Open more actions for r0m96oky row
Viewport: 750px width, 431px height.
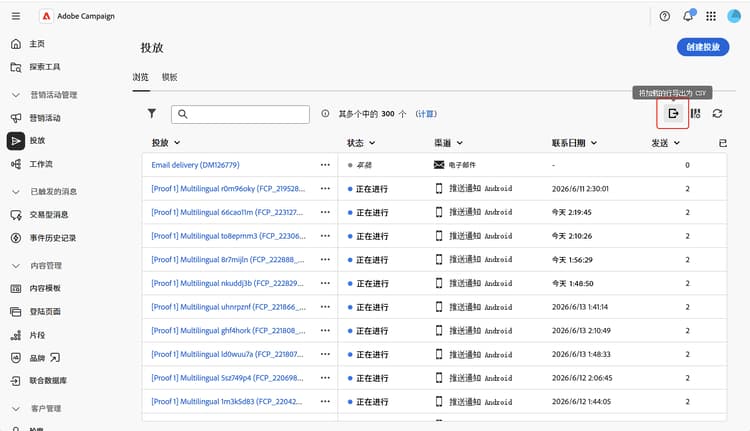pyautogui.click(x=325, y=188)
